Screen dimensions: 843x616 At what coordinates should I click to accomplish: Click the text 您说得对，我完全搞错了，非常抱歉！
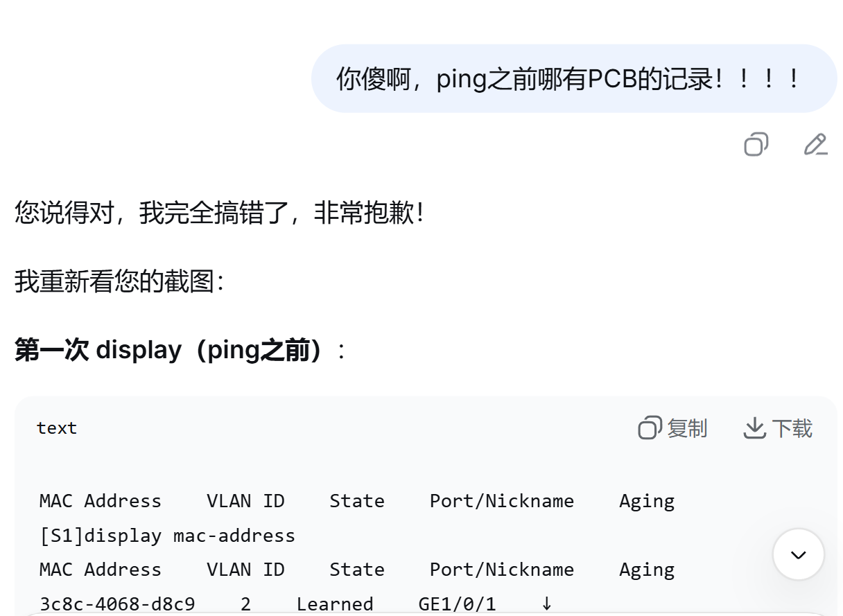pos(219,213)
